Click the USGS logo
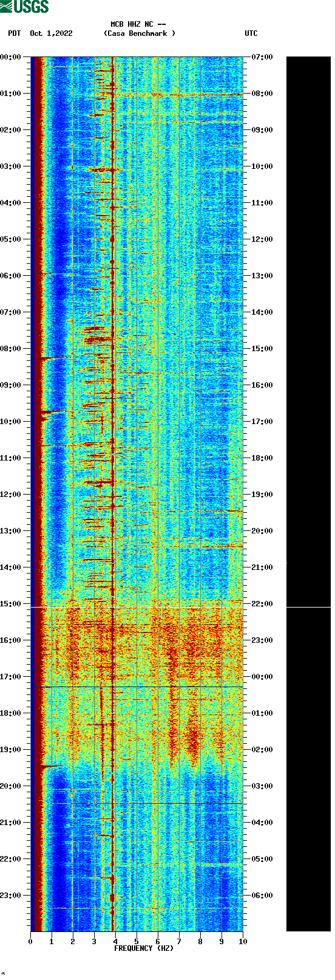Image resolution: width=335 pixels, height=980 pixels. pyautogui.click(x=24, y=7)
